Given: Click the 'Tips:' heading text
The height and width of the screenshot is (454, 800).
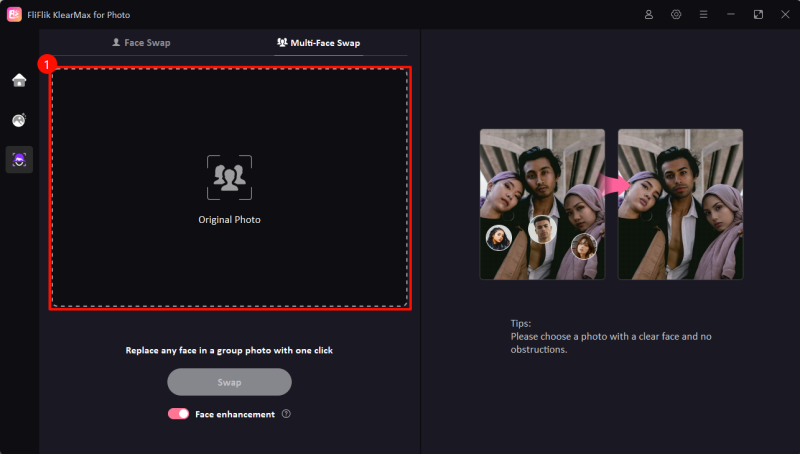Looking at the screenshot, I should [521, 323].
